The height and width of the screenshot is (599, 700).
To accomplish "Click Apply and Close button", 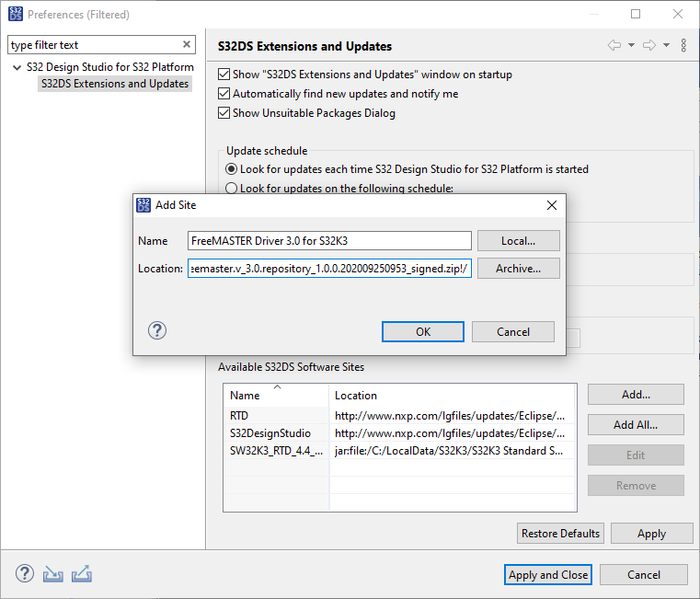I will click(x=548, y=575).
